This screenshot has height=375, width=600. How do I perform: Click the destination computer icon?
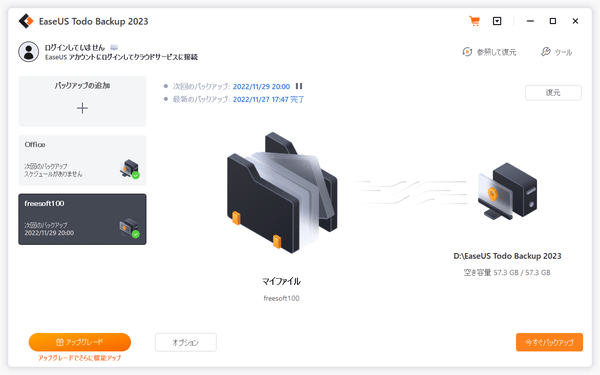pos(507,191)
